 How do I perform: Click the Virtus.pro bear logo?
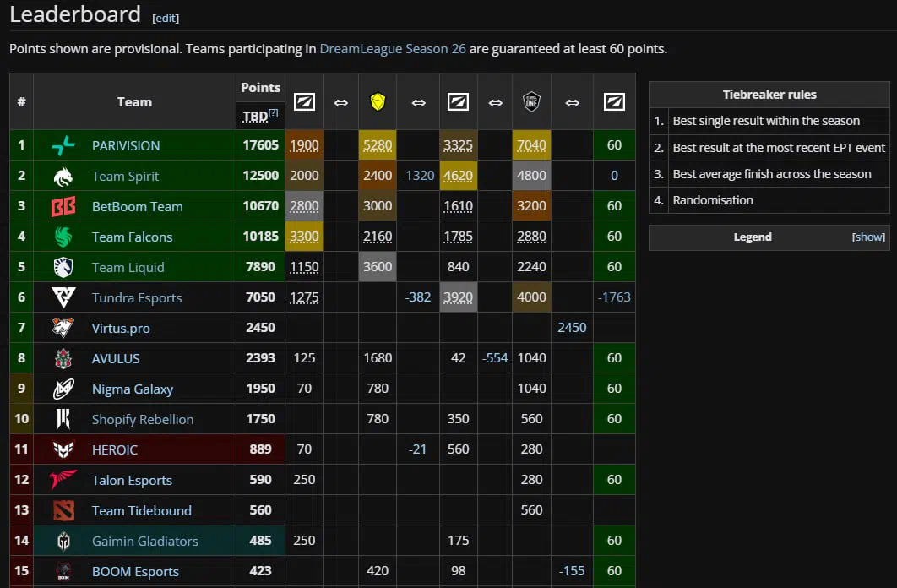point(63,328)
